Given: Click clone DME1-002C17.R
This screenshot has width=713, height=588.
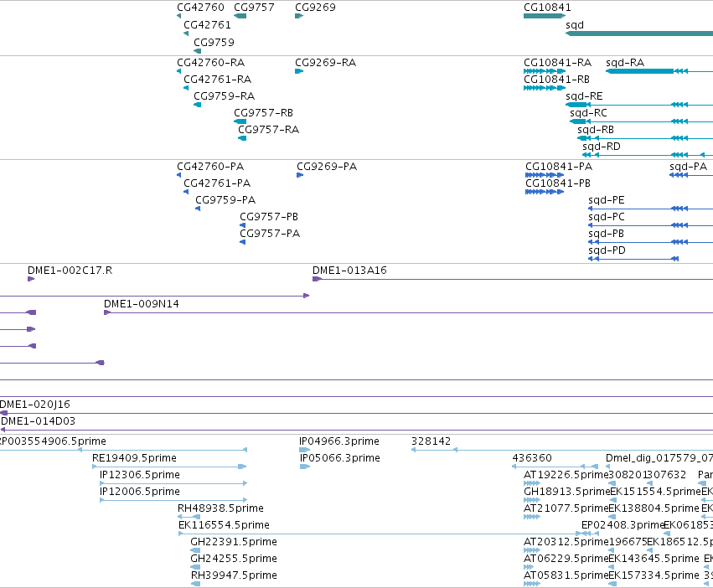Looking at the screenshot, I should [x=70, y=270].
